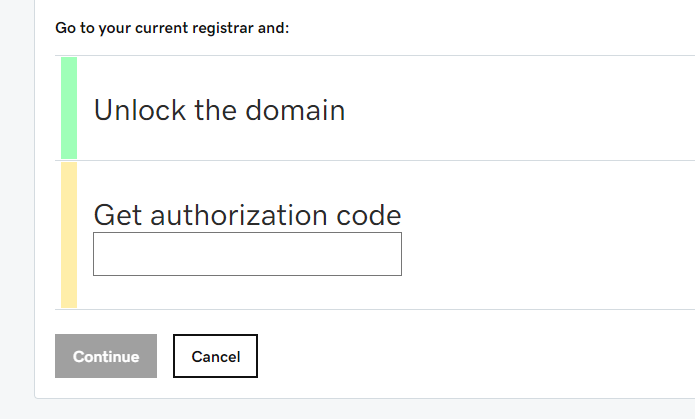695x419 pixels.
Task: Click inside the empty field under Get authorization code
Action: click(x=247, y=254)
